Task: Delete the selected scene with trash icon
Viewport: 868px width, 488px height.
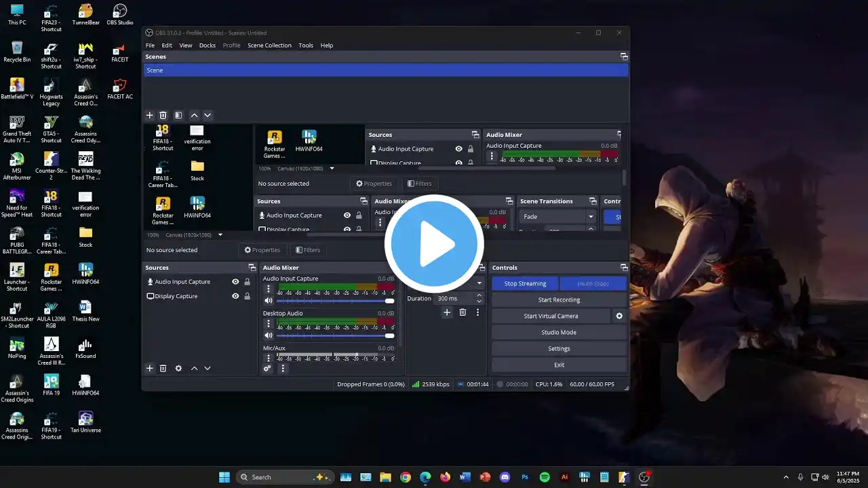Action: click(163, 115)
